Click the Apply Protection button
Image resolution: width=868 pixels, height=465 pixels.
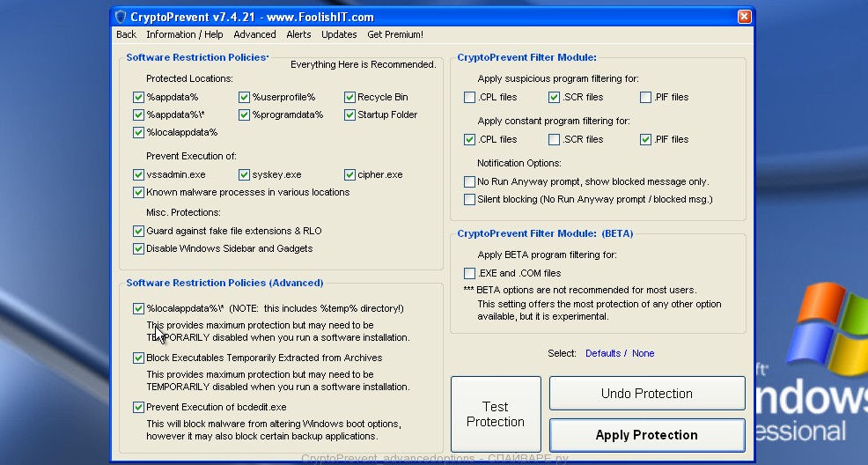pyautogui.click(x=647, y=435)
